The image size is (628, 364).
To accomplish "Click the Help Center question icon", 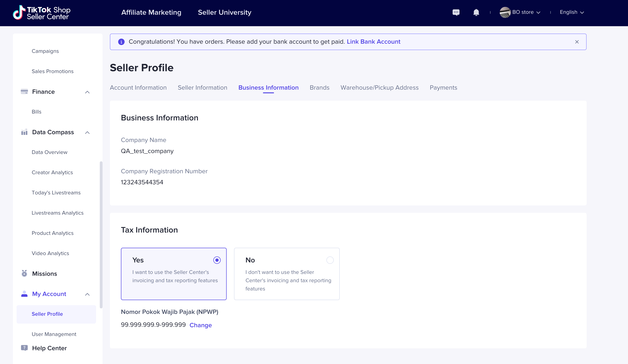I will tap(24, 348).
